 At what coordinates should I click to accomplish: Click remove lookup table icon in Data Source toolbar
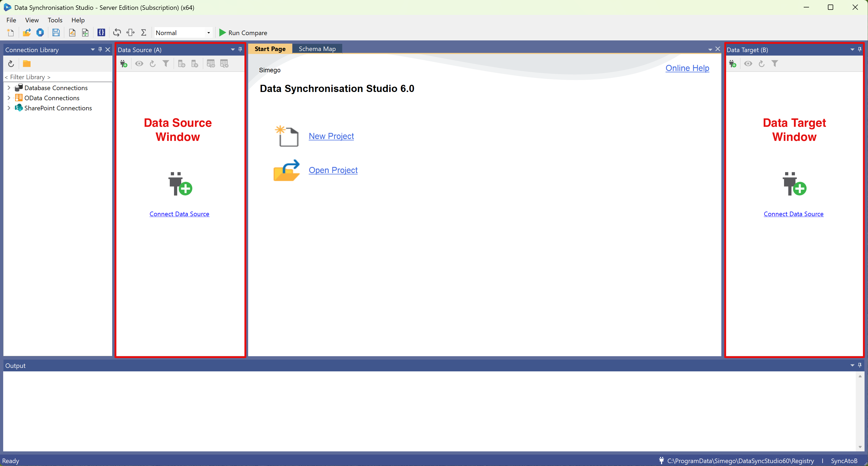tap(224, 64)
